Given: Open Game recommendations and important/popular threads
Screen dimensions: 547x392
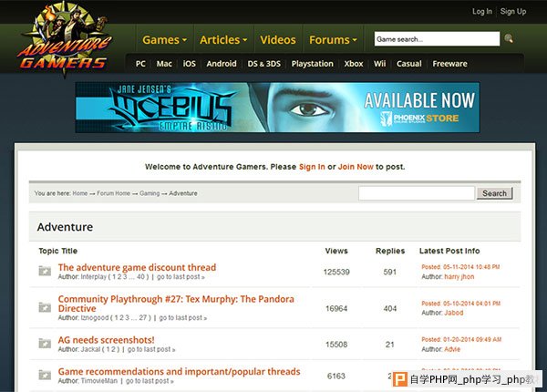Looking at the screenshot, I should [179, 371].
